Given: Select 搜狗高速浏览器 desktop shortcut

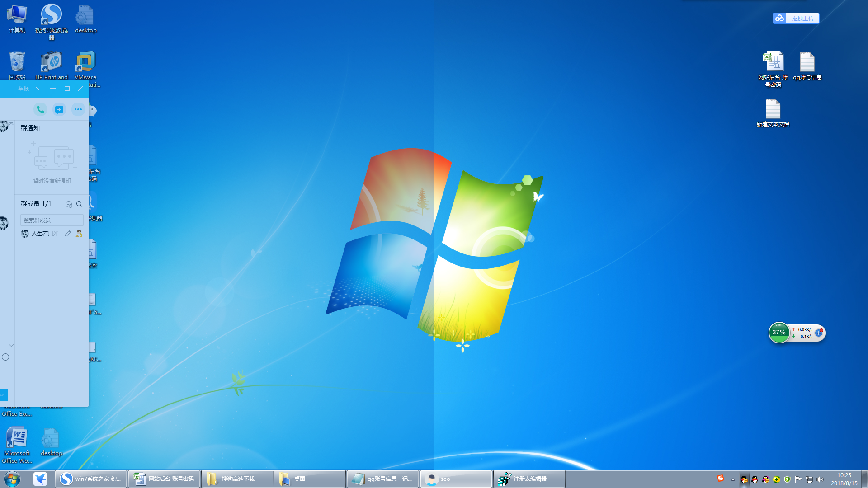Looking at the screenshot, I should pyautogui.click(x=52, y=22).
